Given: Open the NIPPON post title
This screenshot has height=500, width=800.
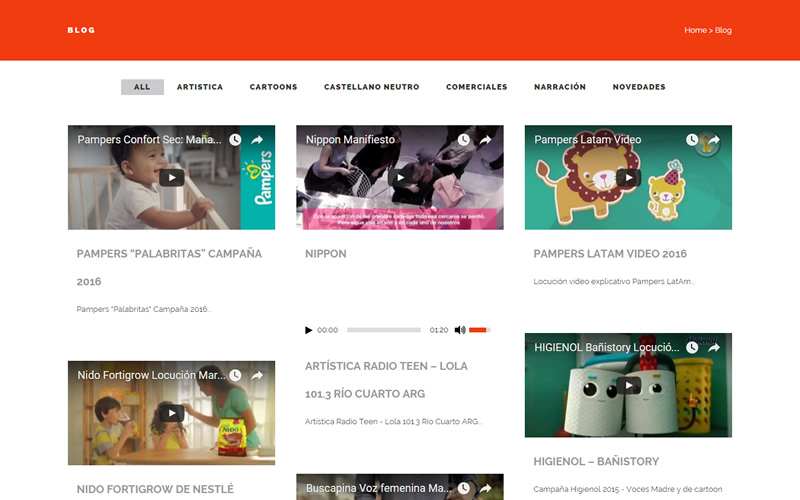Looking at the screenshot, I should [x=326, y=254].
